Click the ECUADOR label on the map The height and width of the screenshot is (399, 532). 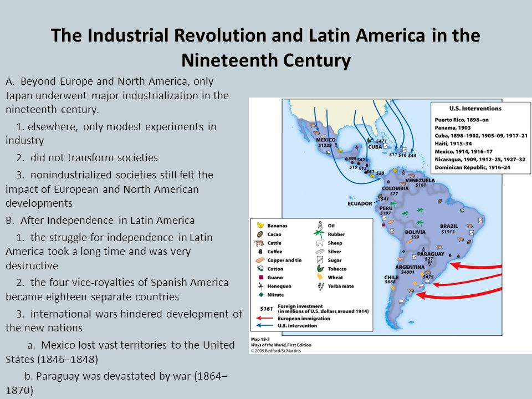[x=360, y=203]
